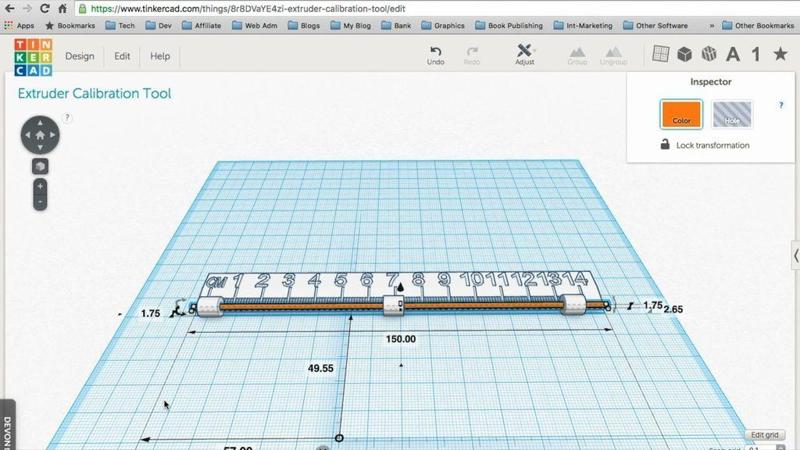Open the Int-Marketing bookmarks folder
Image resolution: width=800 pixels, height=450 pixels.
pos(583,25)
